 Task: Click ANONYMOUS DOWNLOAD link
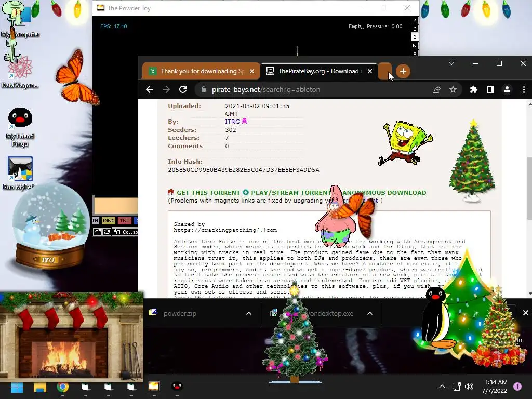[x=384, y=193]
